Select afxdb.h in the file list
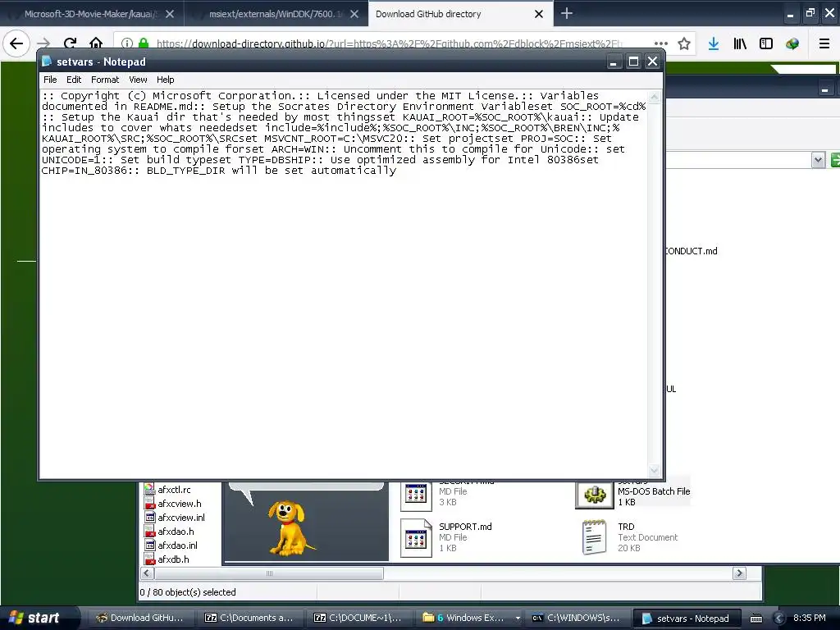The height and width of the screenshot is (630, 840). [x=173, y=559]
